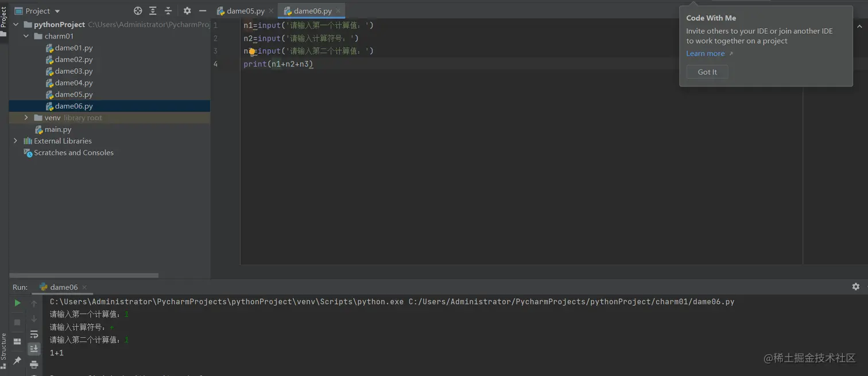Open the Structure tool window side tab

tap(3, 350)
